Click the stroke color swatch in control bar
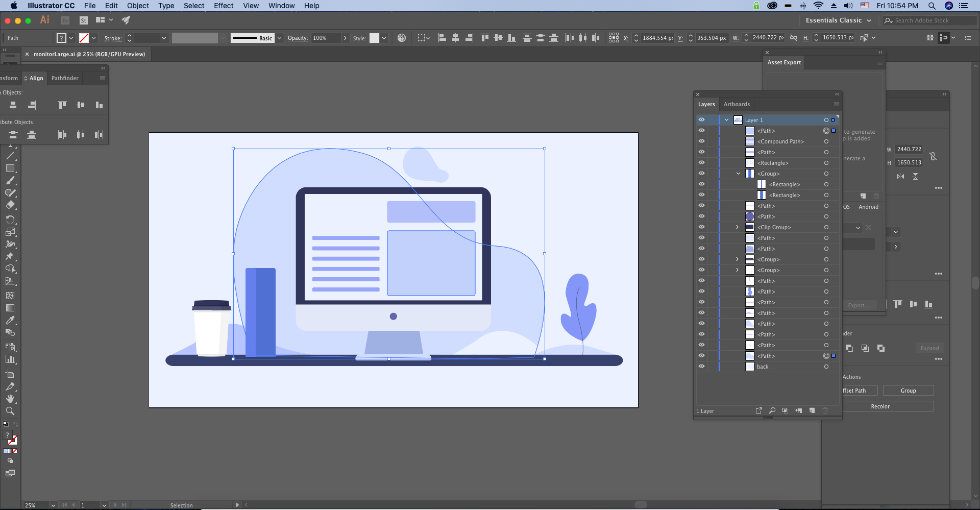This screenshot has width=980, height=510. [84, 38]
